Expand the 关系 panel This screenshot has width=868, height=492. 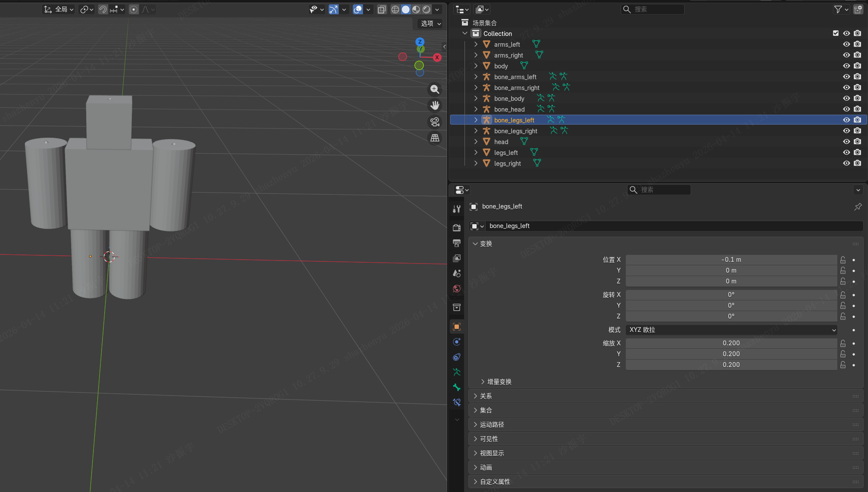[485, 396]
